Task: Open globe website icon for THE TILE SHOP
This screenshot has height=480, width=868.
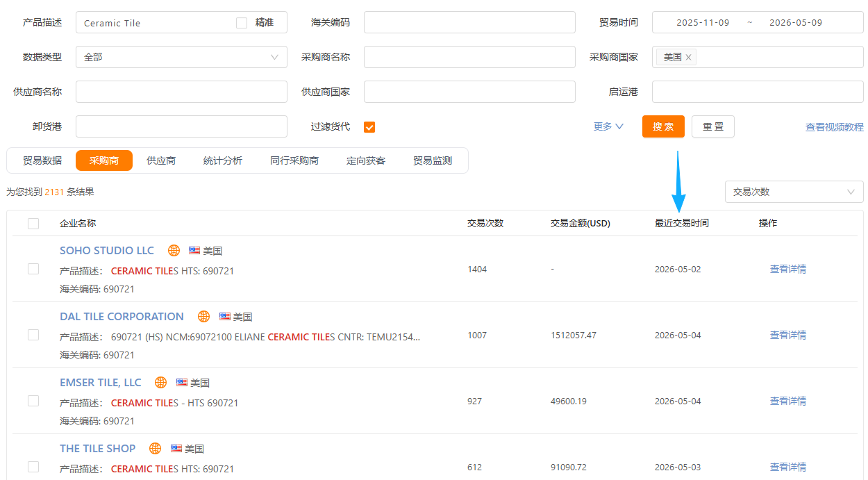Action: coord(155,449)
